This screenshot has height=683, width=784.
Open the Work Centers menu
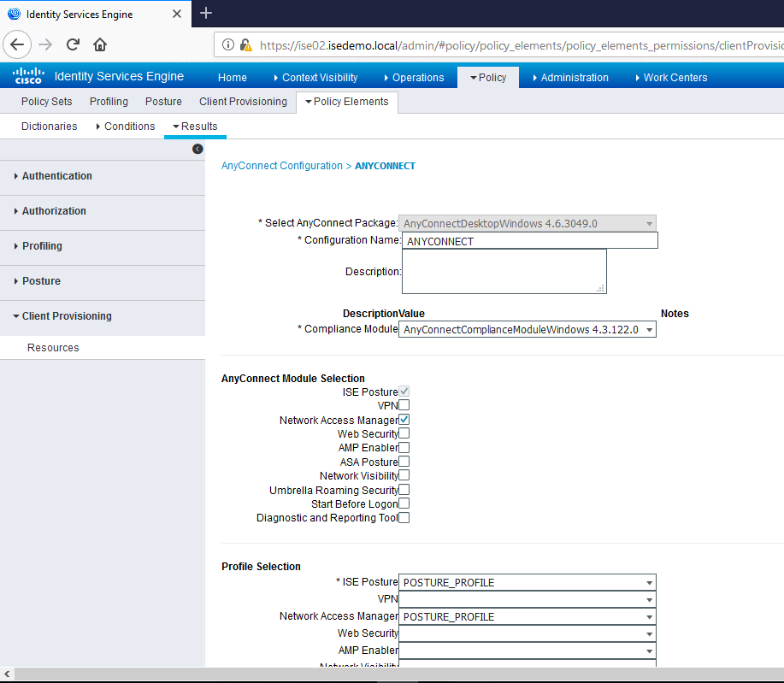click(671, 78)
